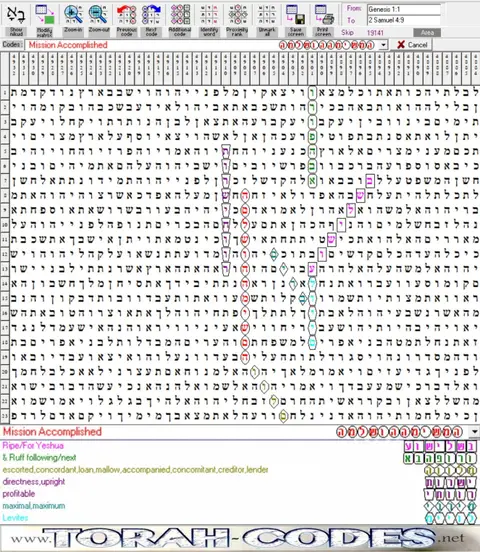The width and height of the screenshot is (480, 552).
Task: Click the To field showing 2 Samuel 4:9
Action: (x=404, y=20)
